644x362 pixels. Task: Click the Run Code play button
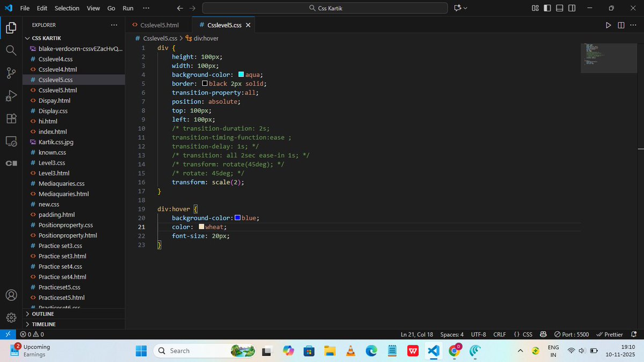608,25
